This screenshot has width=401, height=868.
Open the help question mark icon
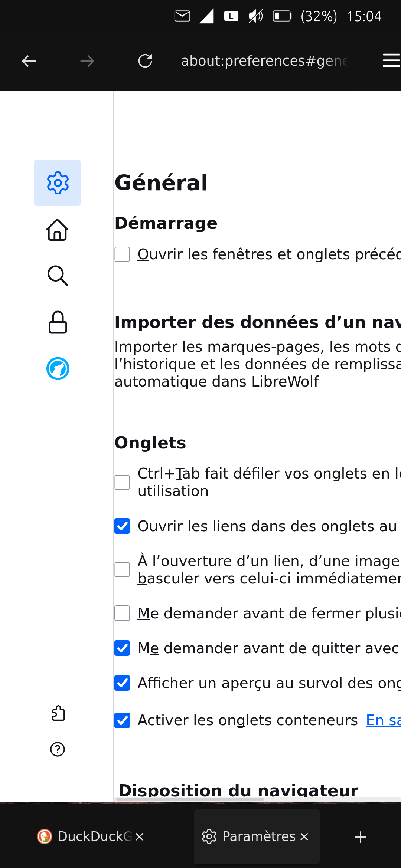pyautogui.click(x=58, y=749)
